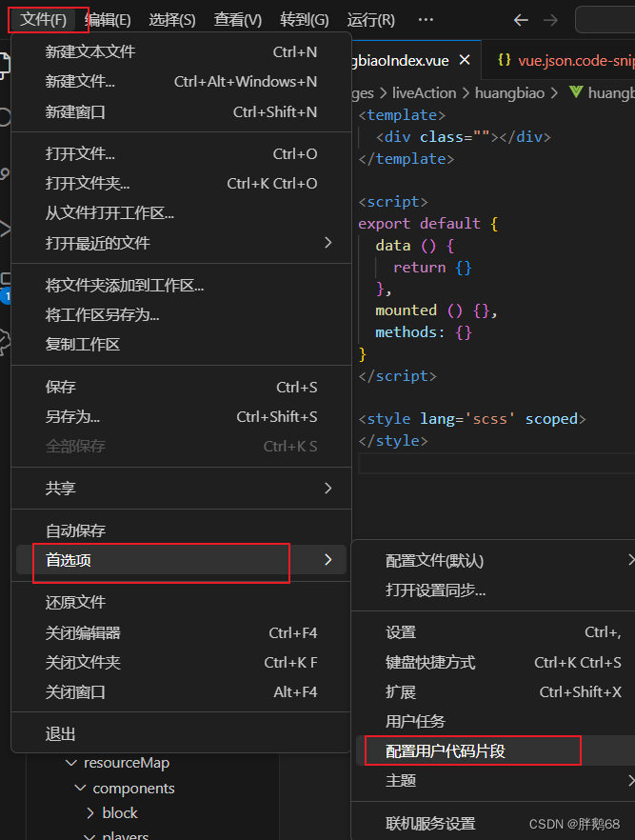Screen dimensions: 635x840
Task: Expand 配置文件(默认) submenu
Action: tap(495, 561)
